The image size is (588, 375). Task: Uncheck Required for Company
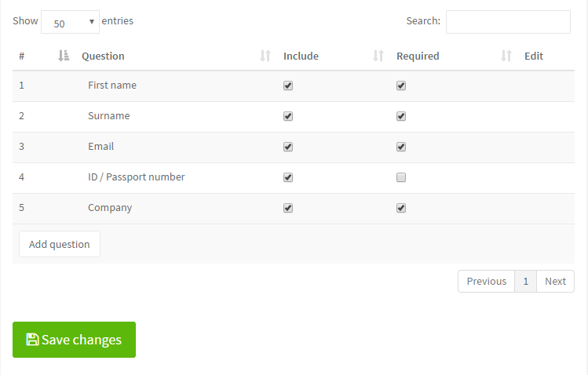[x=401, y=208]
